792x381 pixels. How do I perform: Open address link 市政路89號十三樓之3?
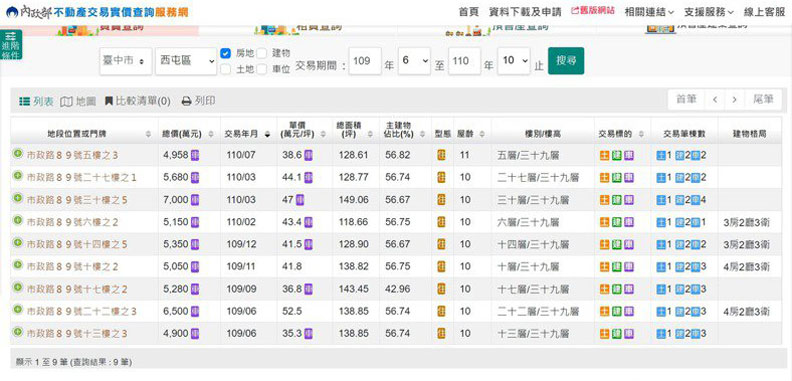(77, 334)
